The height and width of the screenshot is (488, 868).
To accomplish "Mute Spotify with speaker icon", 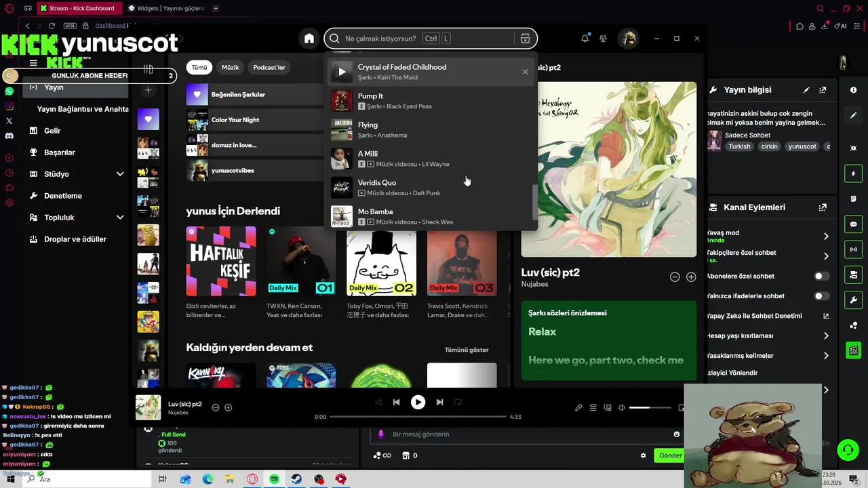I will coord(622,407).
